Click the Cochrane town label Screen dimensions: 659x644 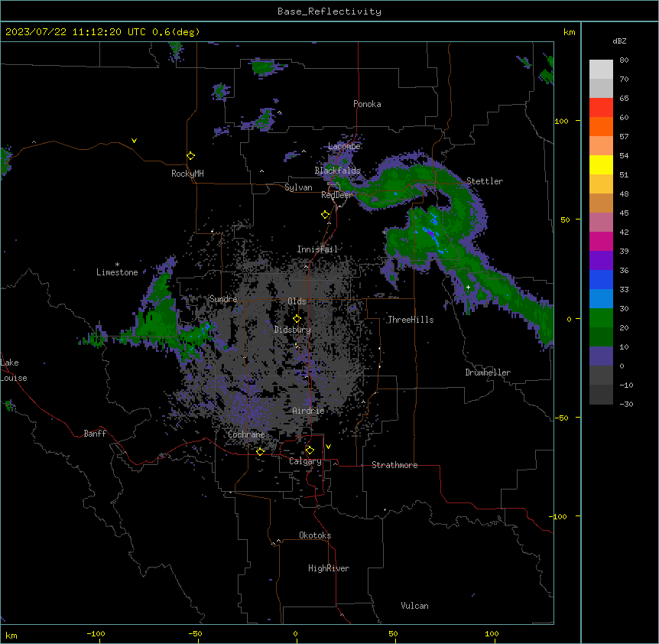tap(246, 434)
